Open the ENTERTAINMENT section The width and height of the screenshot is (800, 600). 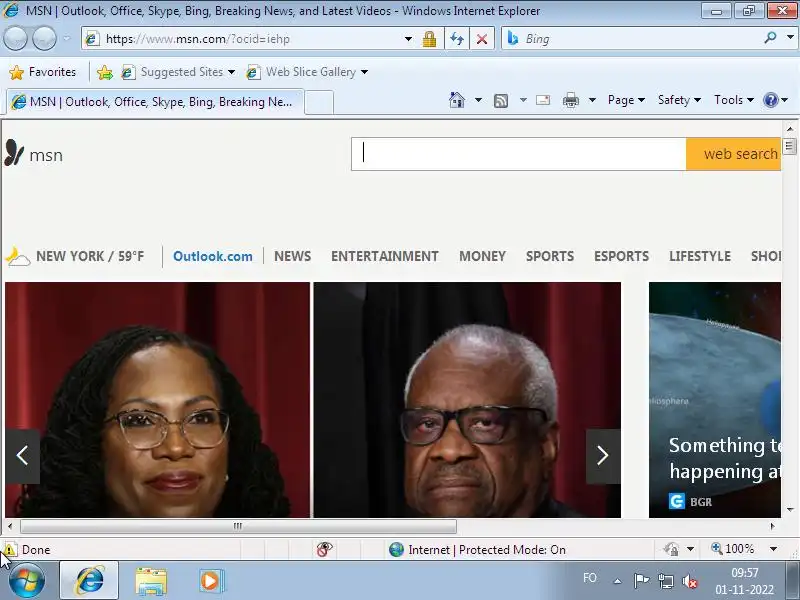click(385, 256)
